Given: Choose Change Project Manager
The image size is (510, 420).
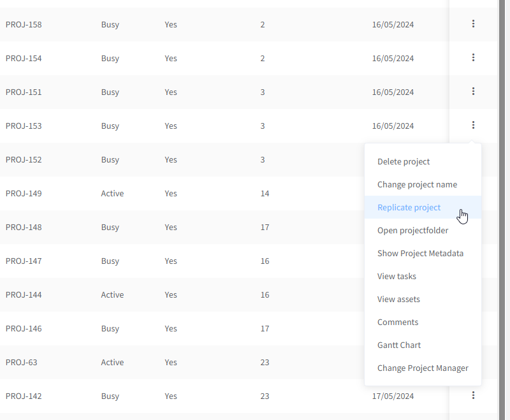Looking at the screenshot, I should click(423, 368).
